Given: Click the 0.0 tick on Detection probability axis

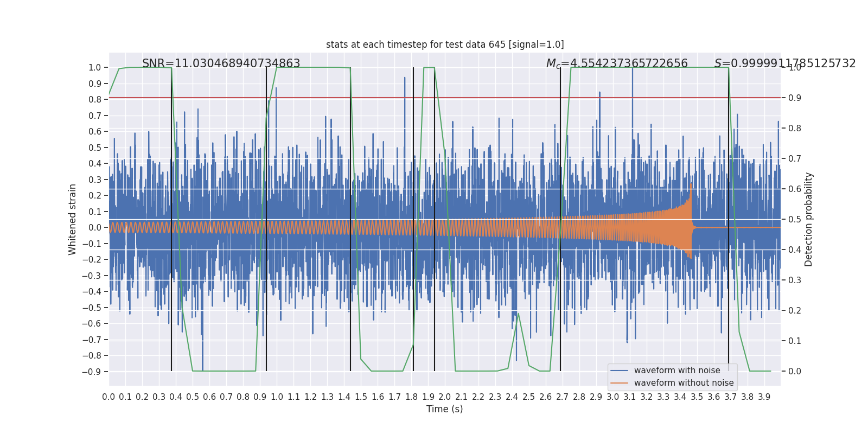Looking at the screenshot, I should pos(795,372).
